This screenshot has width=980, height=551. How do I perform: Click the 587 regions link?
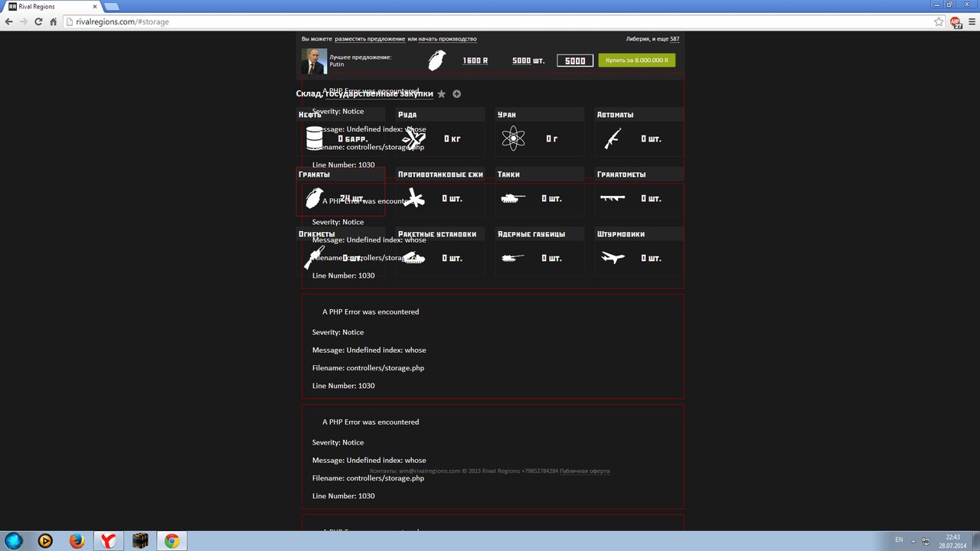[x=675, y=39]
